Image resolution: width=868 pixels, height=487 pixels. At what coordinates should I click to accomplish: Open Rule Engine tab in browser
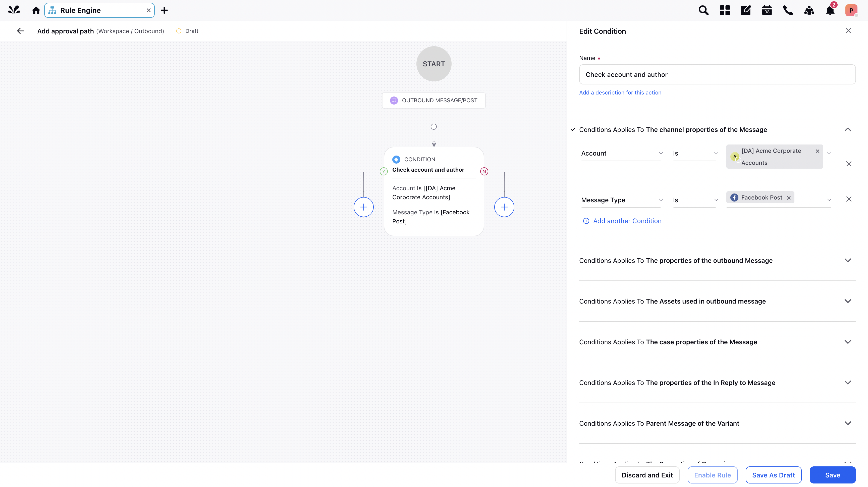coord(99,10)
